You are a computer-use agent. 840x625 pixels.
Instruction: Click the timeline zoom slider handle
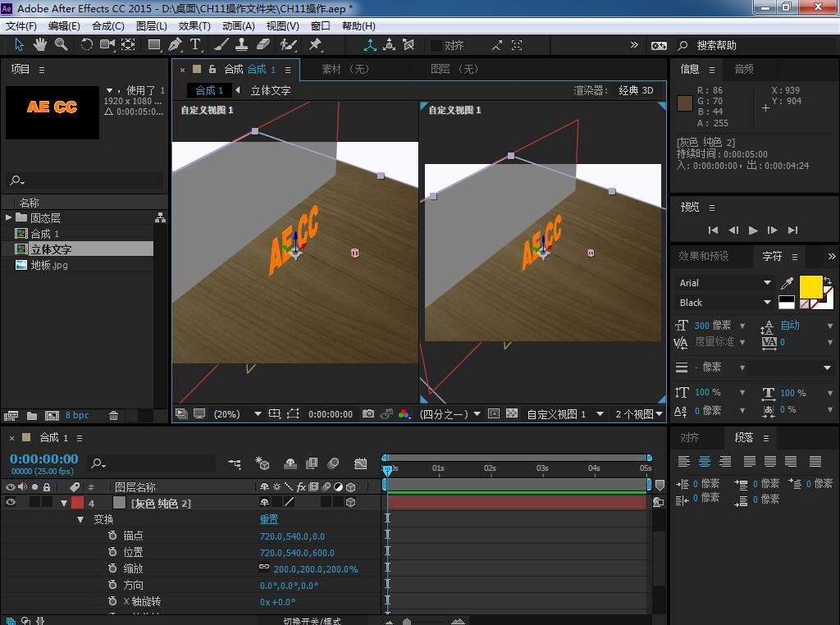[x=407, y=621]
